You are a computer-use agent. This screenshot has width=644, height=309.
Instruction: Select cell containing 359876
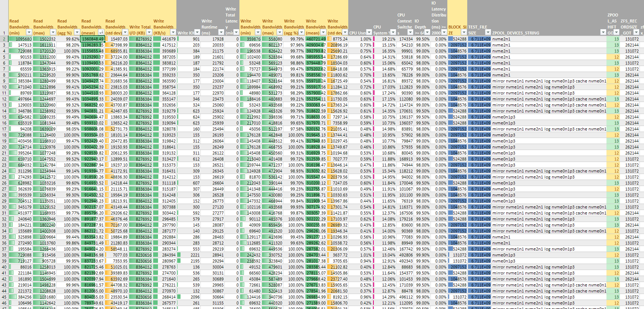pos(250,39)
